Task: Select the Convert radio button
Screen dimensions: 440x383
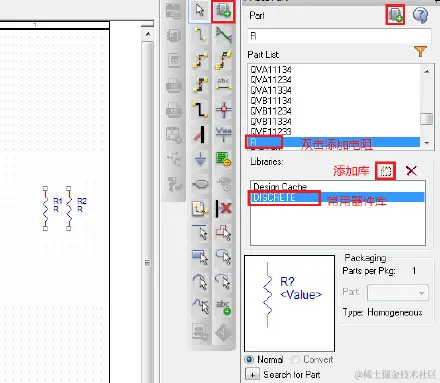Action: (x=295, y=359)
